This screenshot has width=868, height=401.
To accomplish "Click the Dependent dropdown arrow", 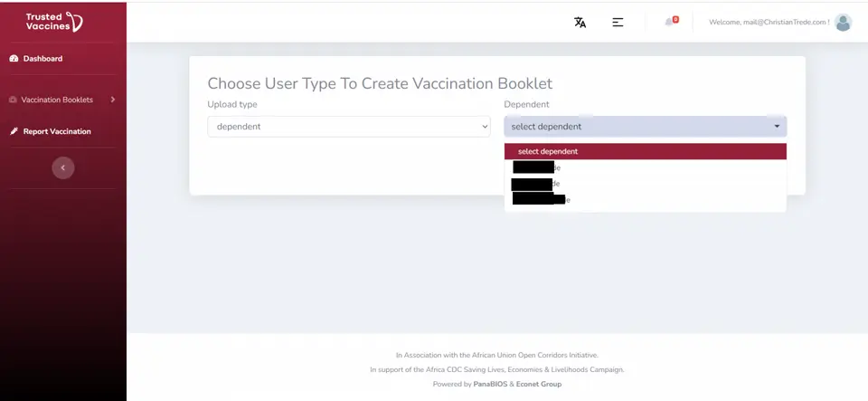I will [777, 127].
